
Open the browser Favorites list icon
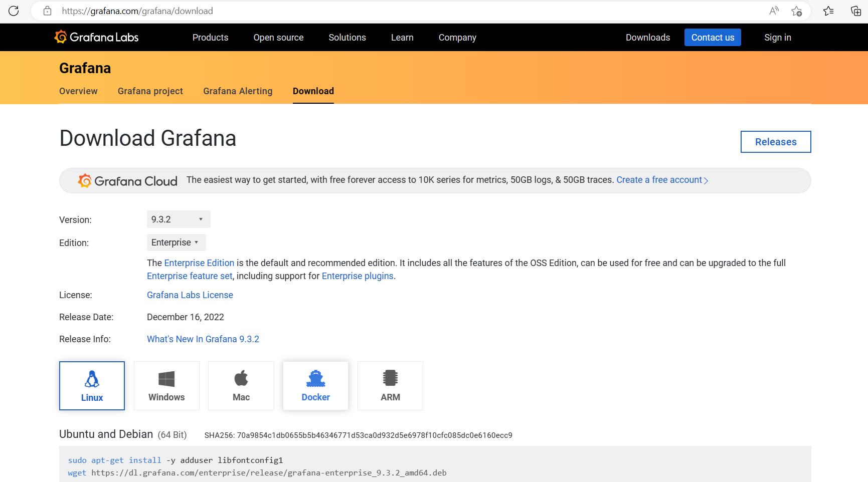pos(828,11)
